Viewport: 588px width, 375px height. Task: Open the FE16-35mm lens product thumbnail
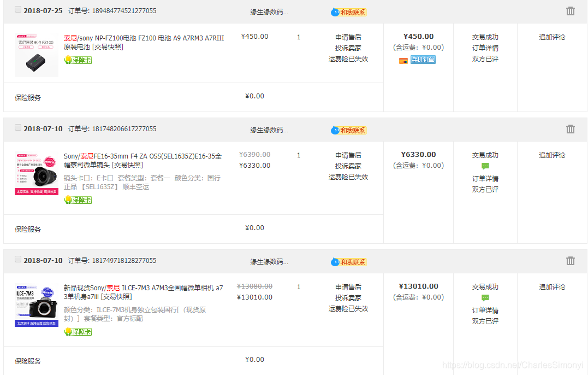[x=37, y=173]
